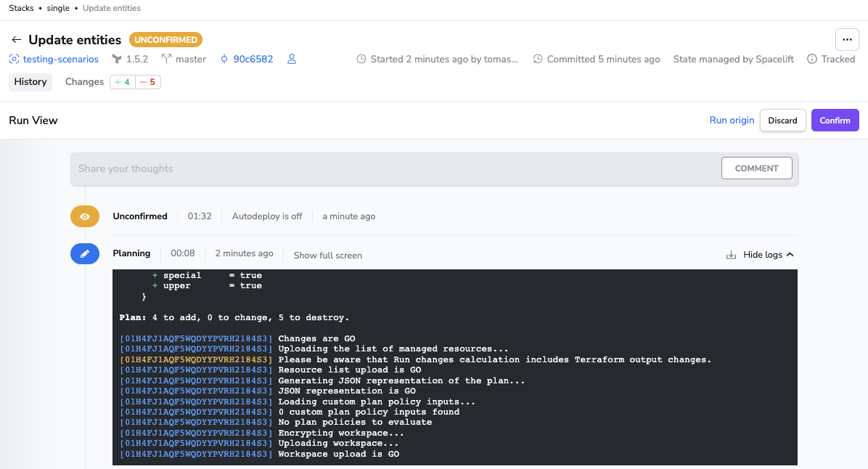Collapse logs using Hide logs chevron
This screenshot has height=469, width=868.
click(x=790, y=255)
